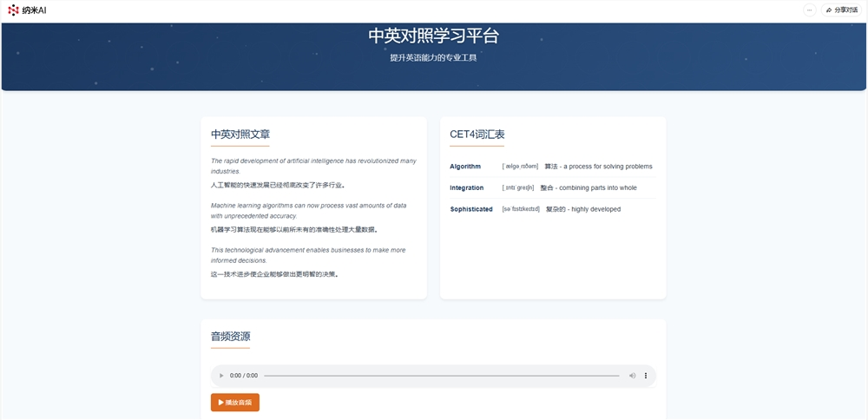868x420 pixels.
Task: Select the word Integration in vocabulary list
Action: click(x=467, y=187)
